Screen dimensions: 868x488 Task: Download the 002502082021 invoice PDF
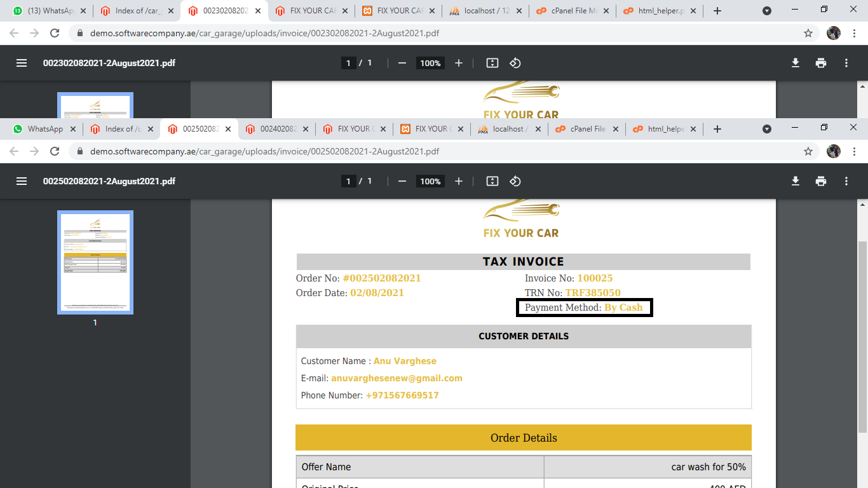click(795, 181)
